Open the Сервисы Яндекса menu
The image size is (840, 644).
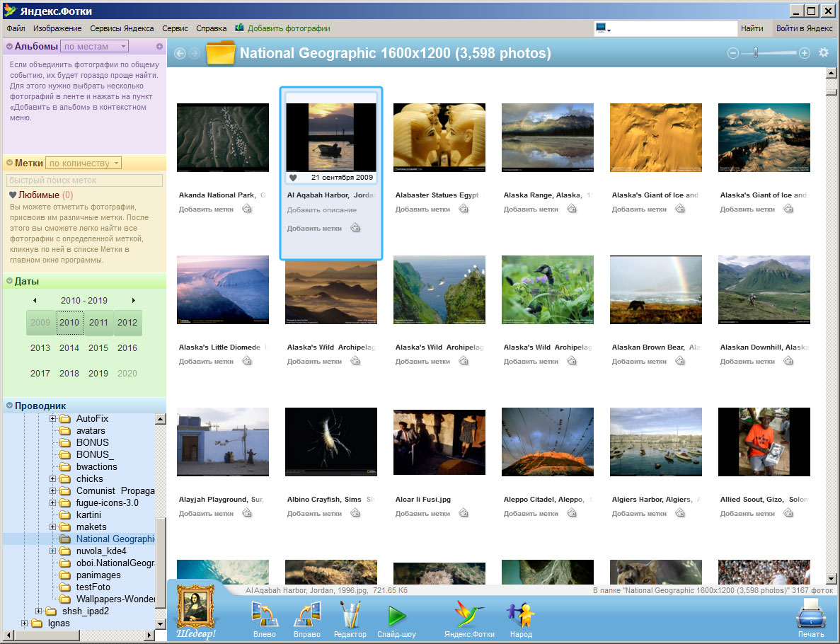pos(122,28)
